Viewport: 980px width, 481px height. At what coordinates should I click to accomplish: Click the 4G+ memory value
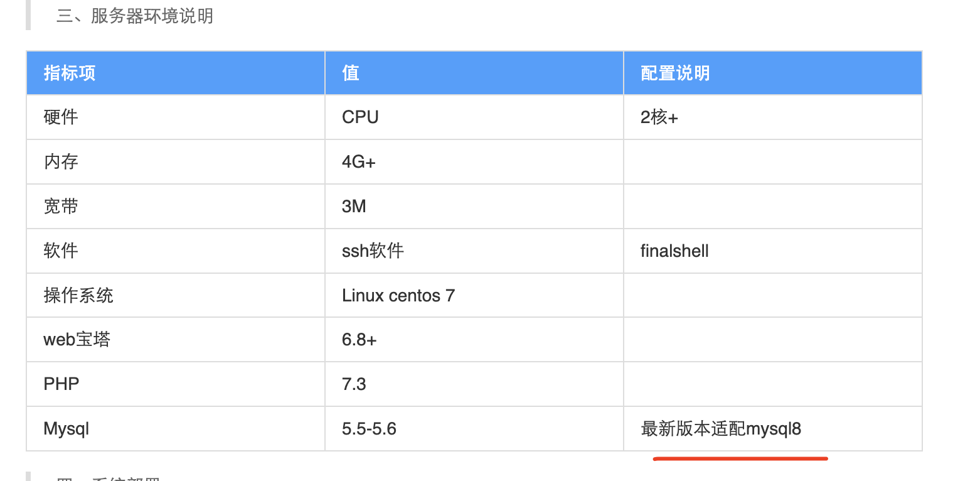point(359,162)
